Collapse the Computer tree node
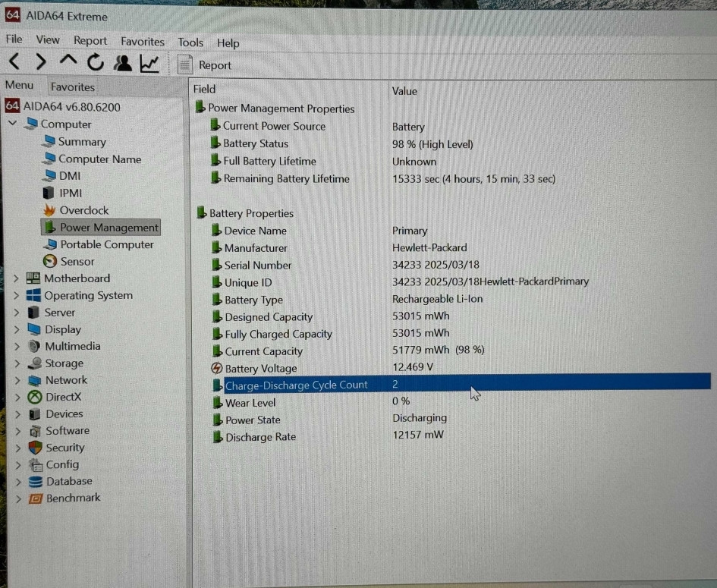Screen dimensions: 717x588 point(13,124)
